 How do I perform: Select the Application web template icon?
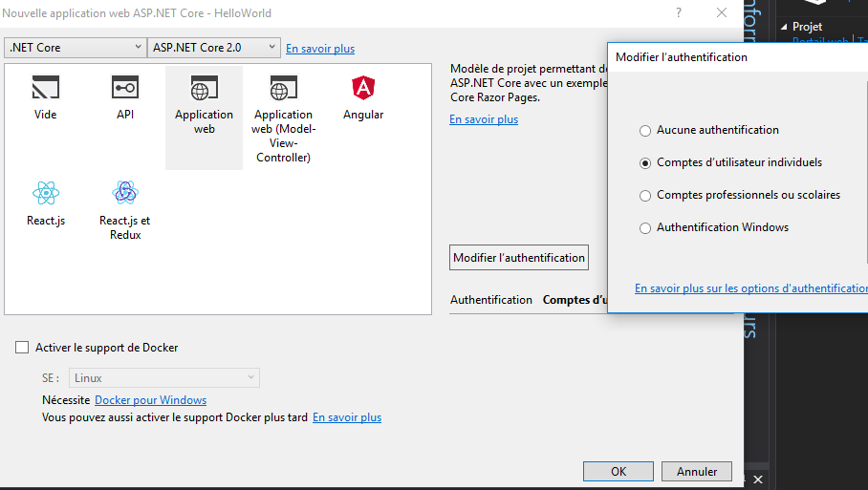point(204,89)
